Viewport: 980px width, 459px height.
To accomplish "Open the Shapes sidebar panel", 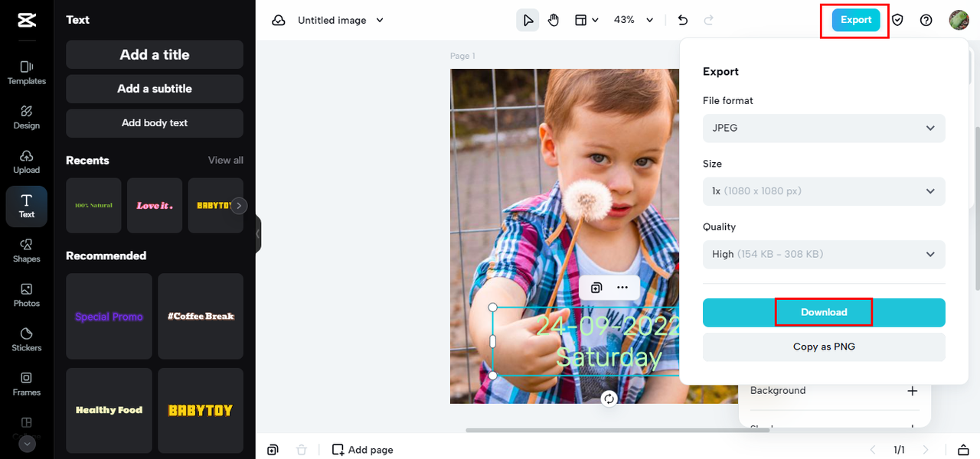I will pyautogui.click(x=27, y=250).
